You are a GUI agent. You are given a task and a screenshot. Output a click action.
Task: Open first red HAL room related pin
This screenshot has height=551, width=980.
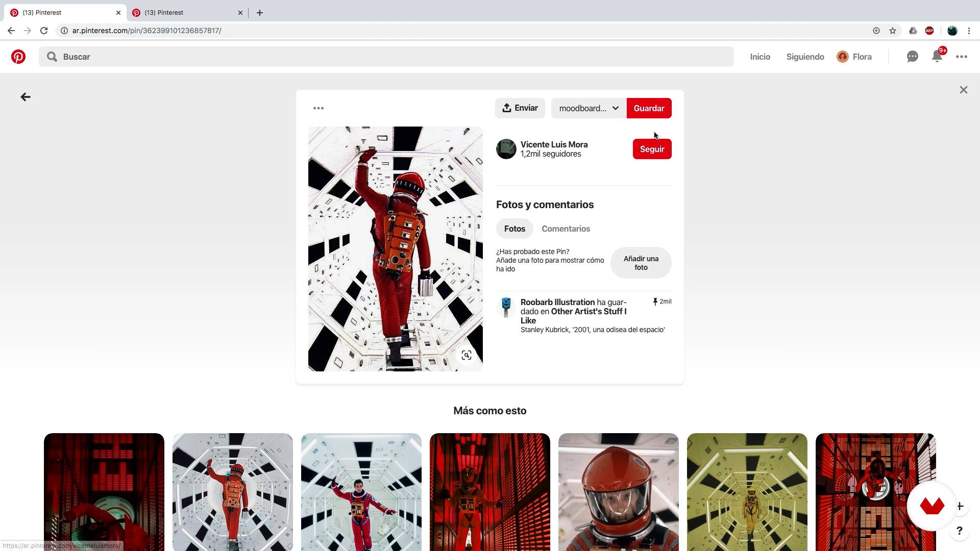(x=104, y=492)
